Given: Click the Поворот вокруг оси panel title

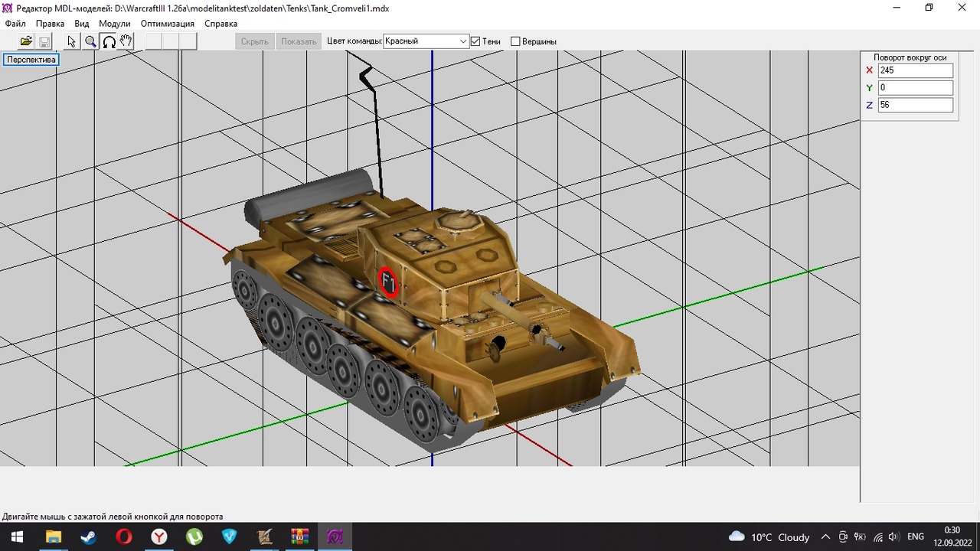Looking at the screenshot, I should pos(910,57).
